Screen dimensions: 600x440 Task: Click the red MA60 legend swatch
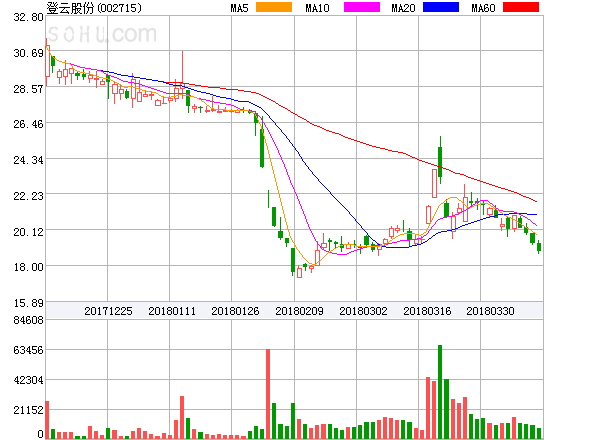pyautogui.click(x=521, y=7)
